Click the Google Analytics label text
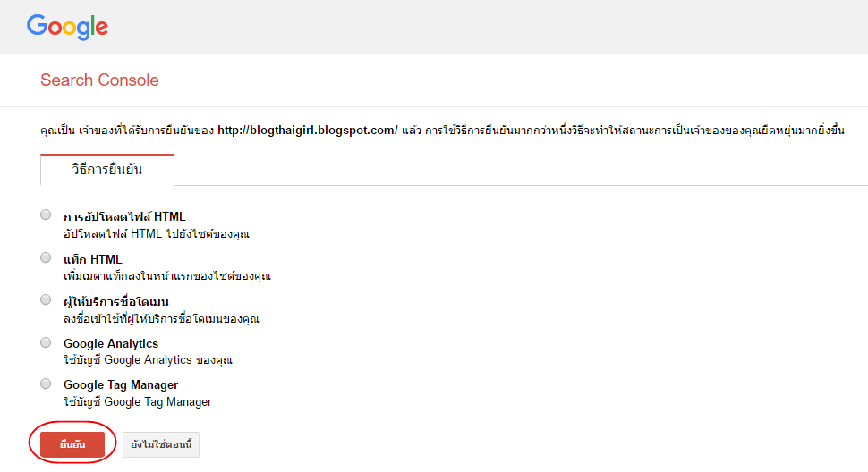 pos(111,344)
